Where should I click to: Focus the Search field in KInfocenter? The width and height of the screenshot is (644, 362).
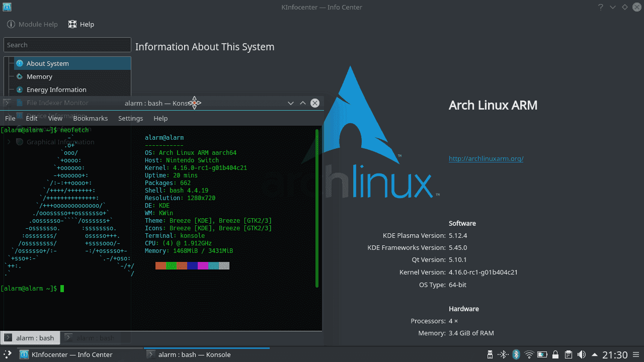tap(67, 45)
